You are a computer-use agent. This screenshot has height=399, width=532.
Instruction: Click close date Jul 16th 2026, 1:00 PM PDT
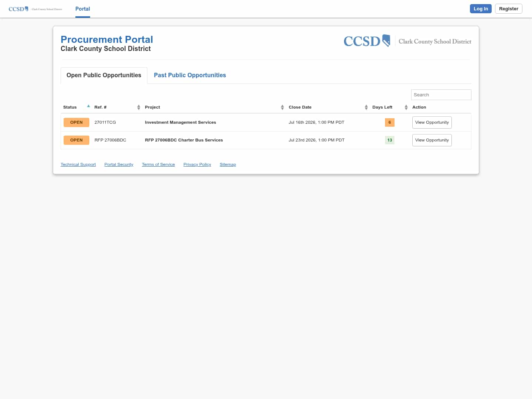point(317,122)
